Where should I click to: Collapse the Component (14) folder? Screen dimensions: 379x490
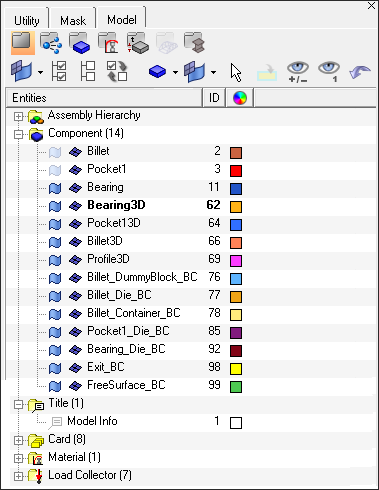point(18,134)
